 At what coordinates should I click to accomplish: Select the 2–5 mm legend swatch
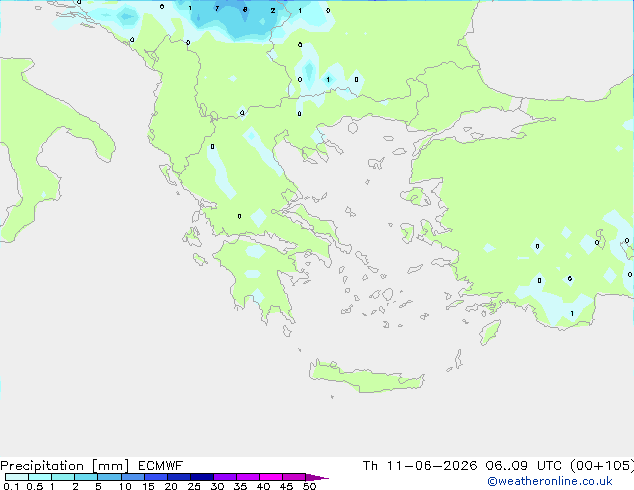pyautogui.click(x=87, y=477)
